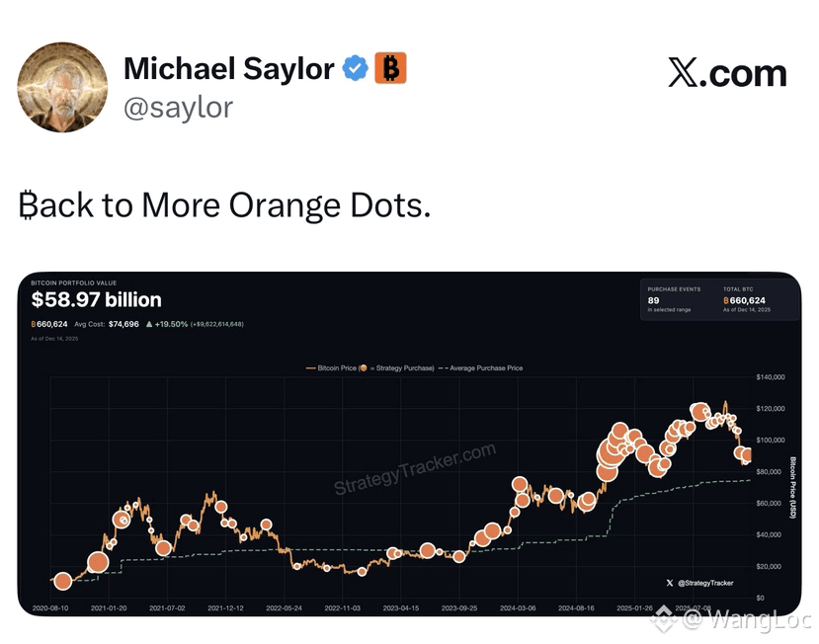
Task: Click the $58.97 billion portfolio value
Action: point(96,300)
